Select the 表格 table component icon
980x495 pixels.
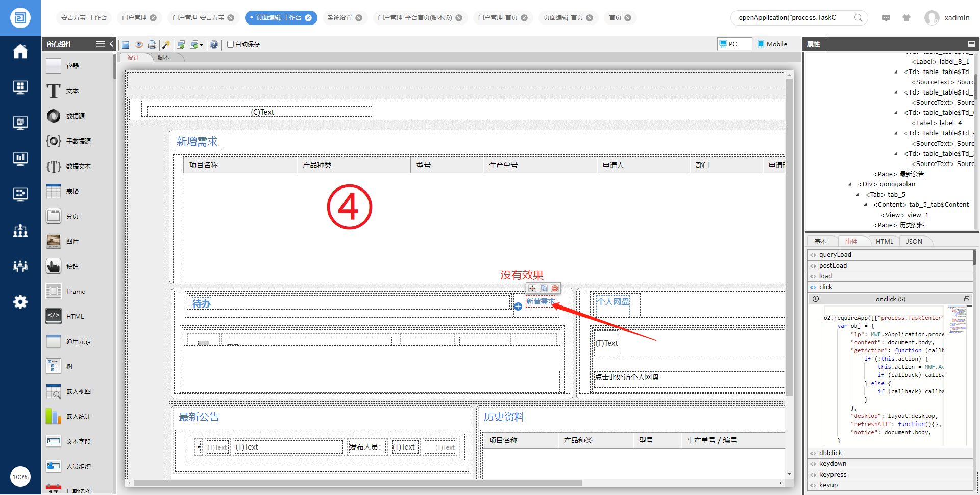[x=54, y=192]
